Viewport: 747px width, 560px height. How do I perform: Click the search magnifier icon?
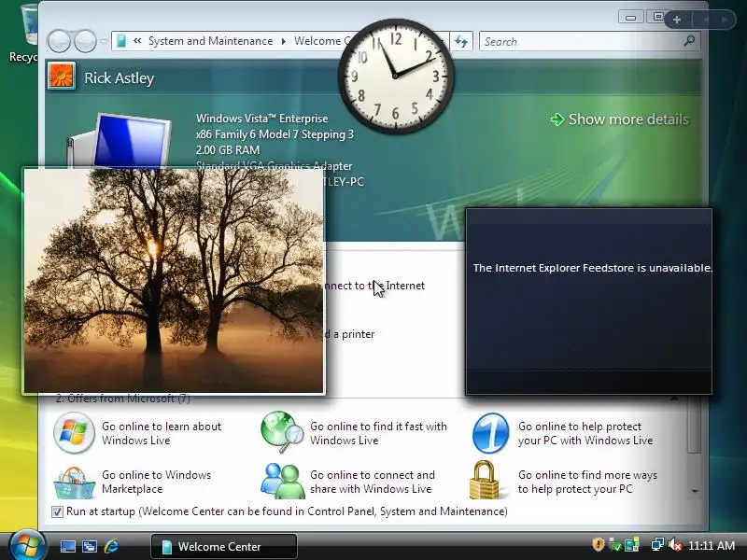(689, 41)
